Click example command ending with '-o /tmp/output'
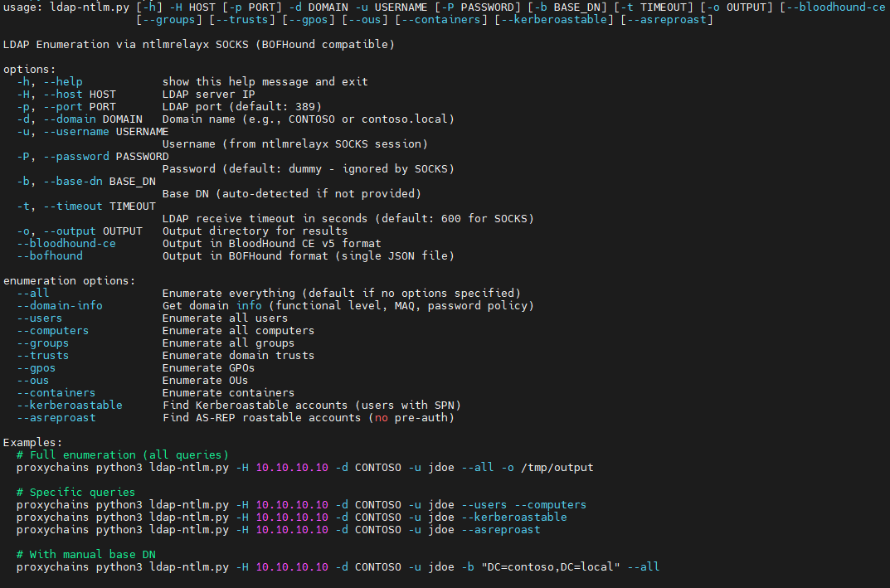This screenshot has width=890, height=588. click(304, 468)
